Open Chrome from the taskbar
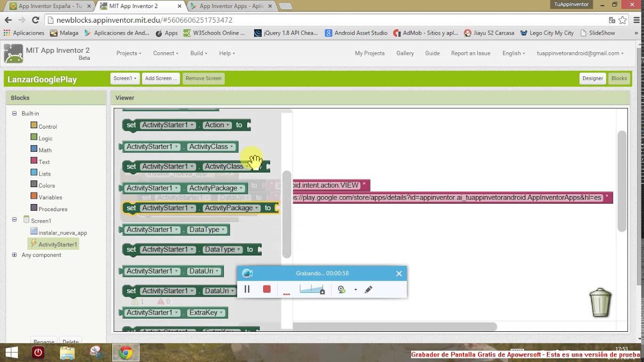The width and height of the screenshot is (644, 362). coord(126,353)
